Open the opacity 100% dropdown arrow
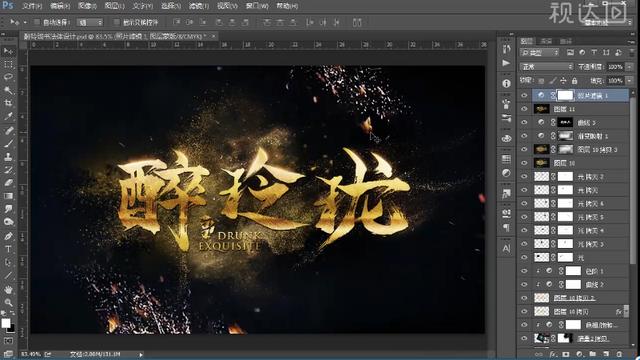The height and width of the screenshot is (360, 640). click(x=629, y=67)
